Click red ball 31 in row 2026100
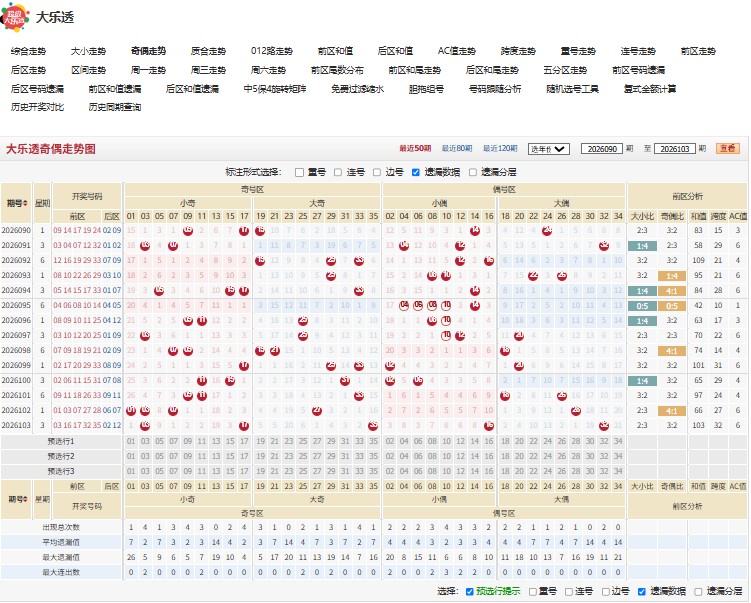Image resolution: width=751 pixels, height=603 pixels. [345, 381]
